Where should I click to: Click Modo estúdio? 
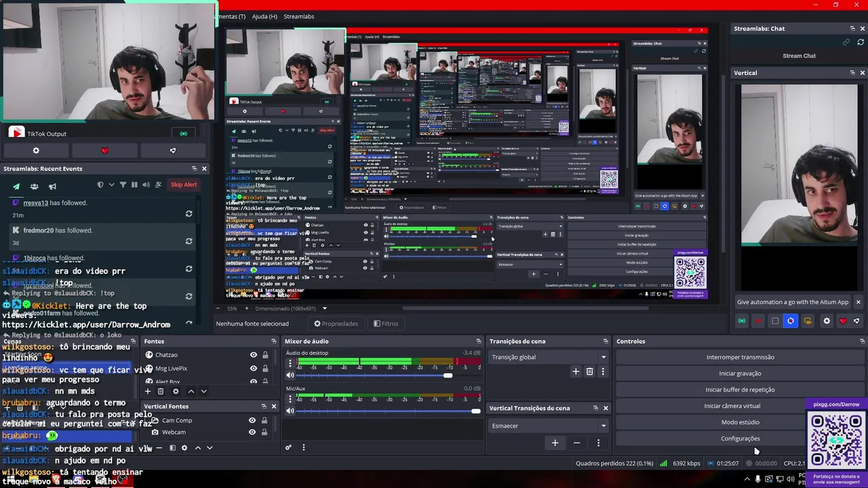(x=740, y=422)
